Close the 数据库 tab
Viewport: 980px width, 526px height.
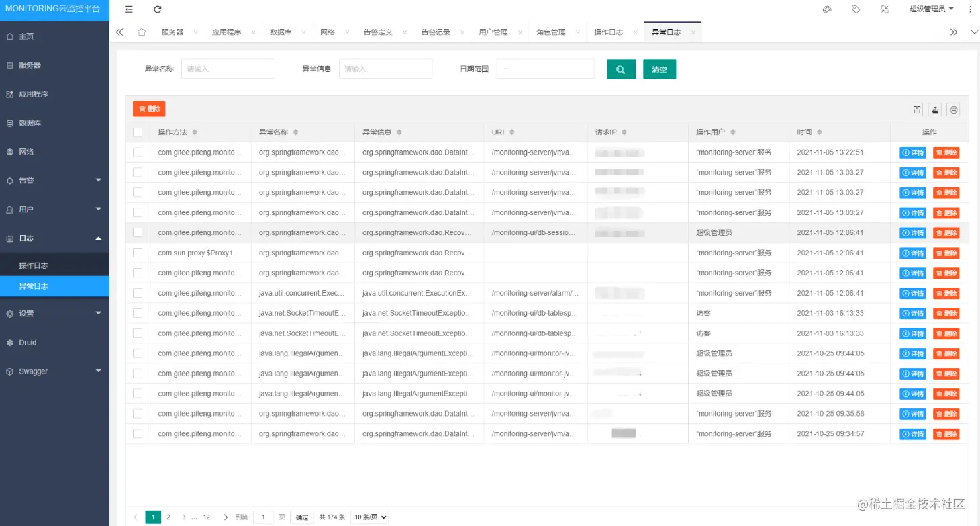pos(303,32)
